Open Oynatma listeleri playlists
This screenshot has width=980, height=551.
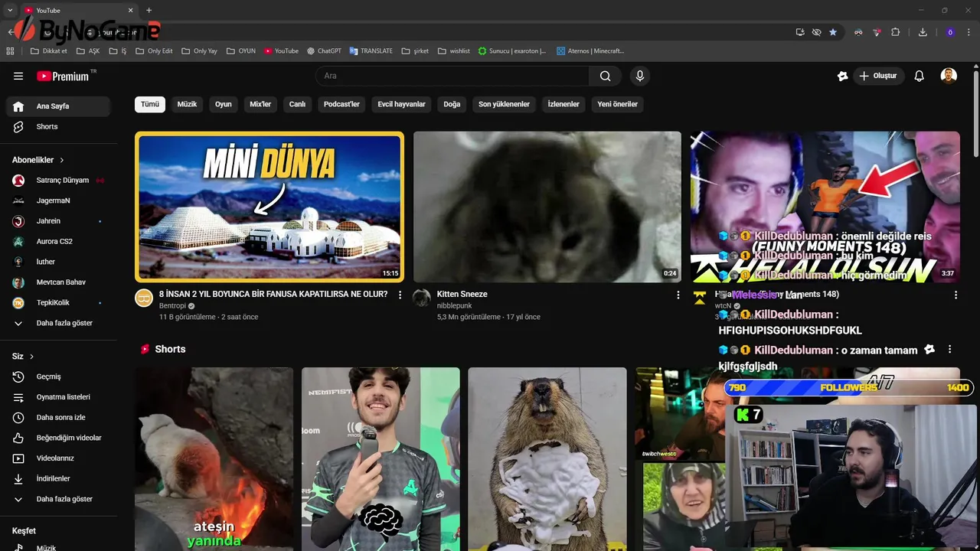58,397
